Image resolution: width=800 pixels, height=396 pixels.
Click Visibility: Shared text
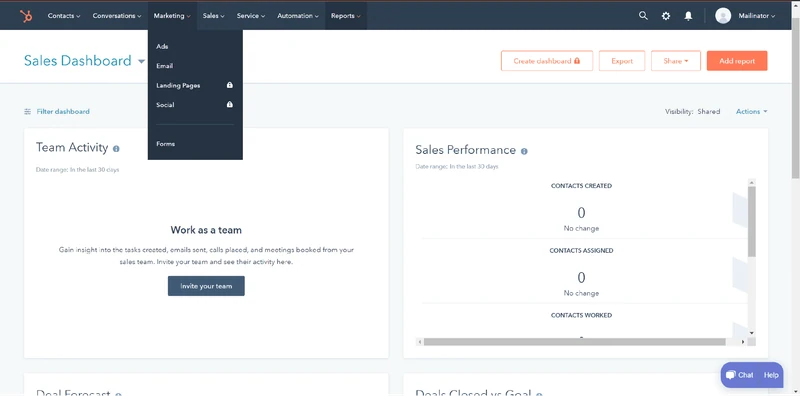pos(692,111)
